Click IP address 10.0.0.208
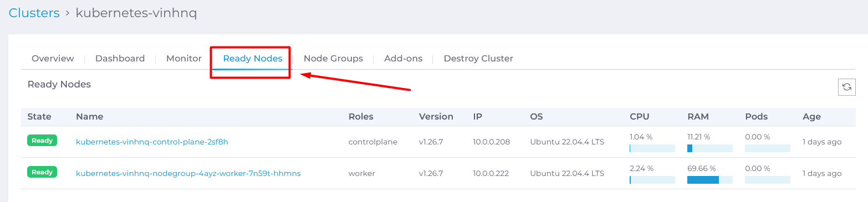This screenshot has width=868, height=202. click(x=491, y=142)
